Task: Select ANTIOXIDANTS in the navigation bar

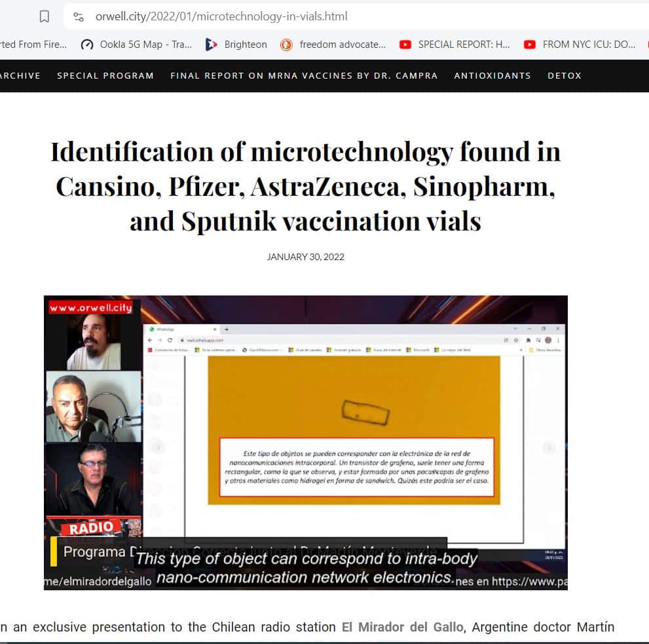Action: [492, 76]
